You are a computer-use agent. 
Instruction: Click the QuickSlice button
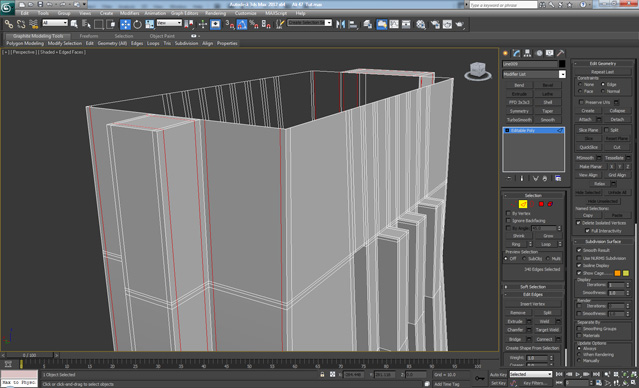[588, 147]
